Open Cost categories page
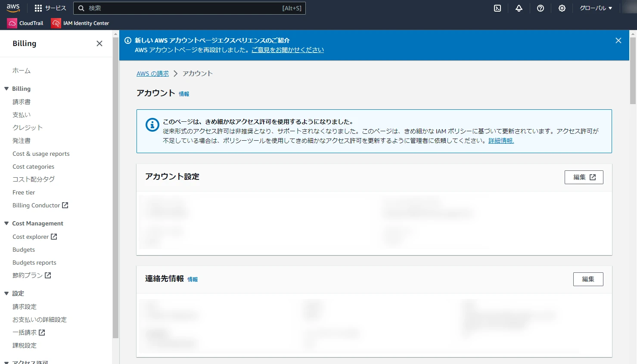Viewport: 637px width, 364px height. 33,167
